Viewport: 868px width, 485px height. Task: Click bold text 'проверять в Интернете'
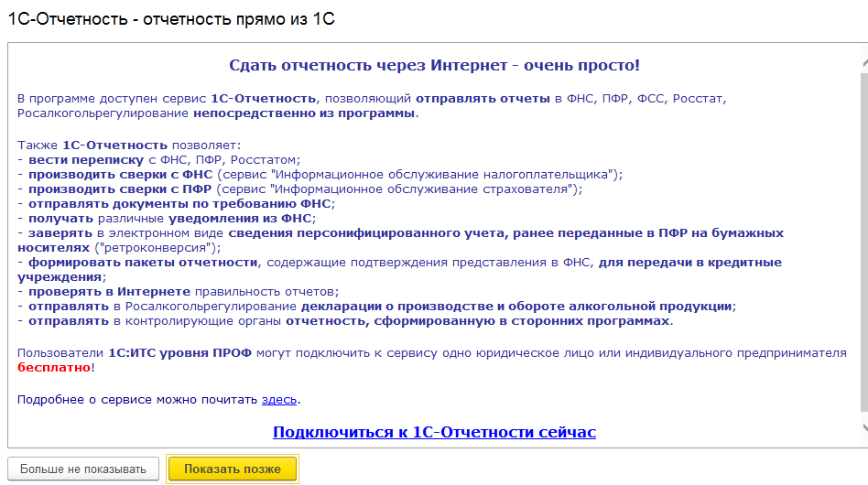(x=110, y=291)
